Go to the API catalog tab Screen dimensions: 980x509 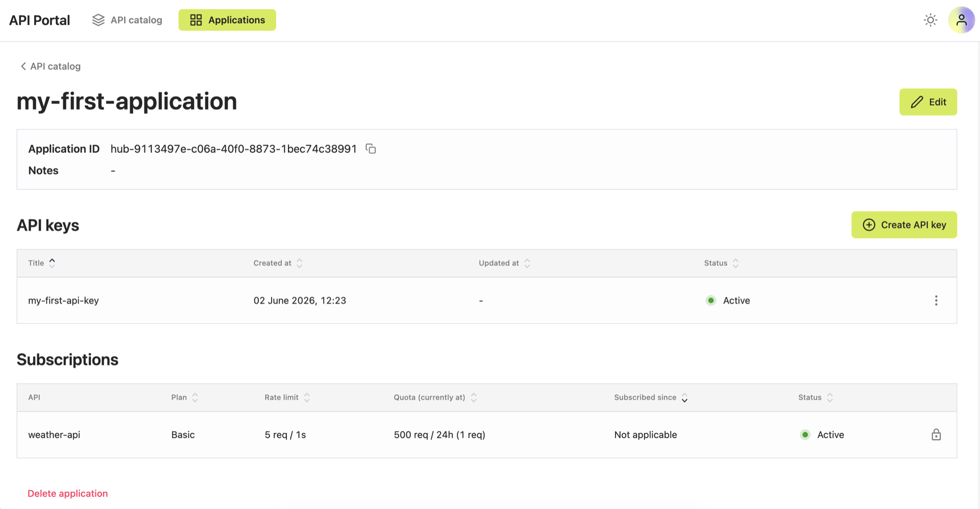[x=127, y=20]
